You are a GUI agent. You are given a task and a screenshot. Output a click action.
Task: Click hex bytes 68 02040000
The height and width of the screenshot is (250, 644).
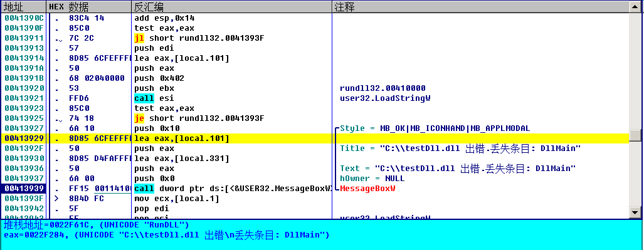coord(97,78)
